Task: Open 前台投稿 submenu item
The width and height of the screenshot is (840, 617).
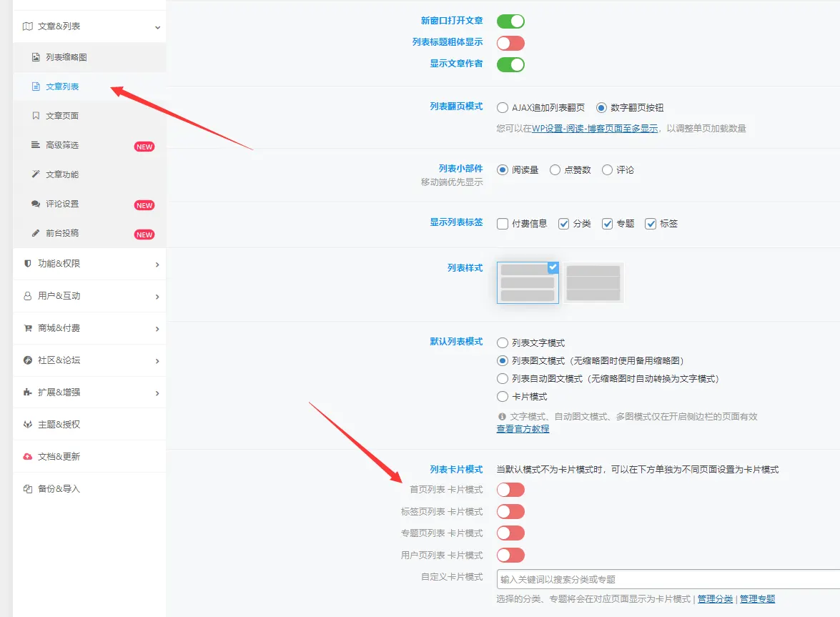Action: tap(89, 233)
